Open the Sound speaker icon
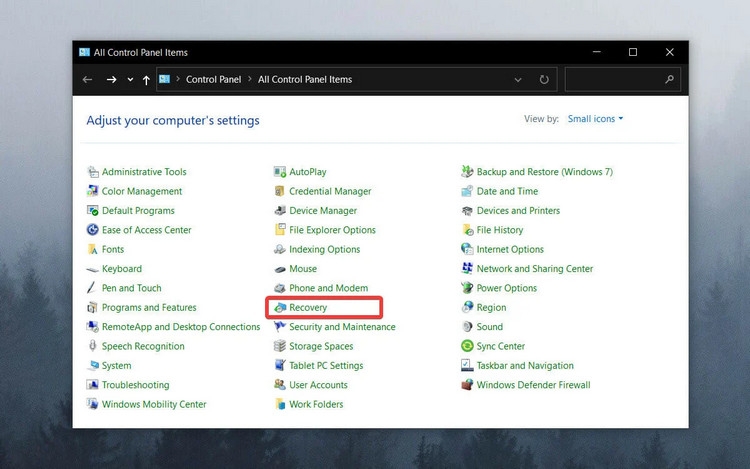The height and width of the screenshot is (469, 750). click(467, 327)
